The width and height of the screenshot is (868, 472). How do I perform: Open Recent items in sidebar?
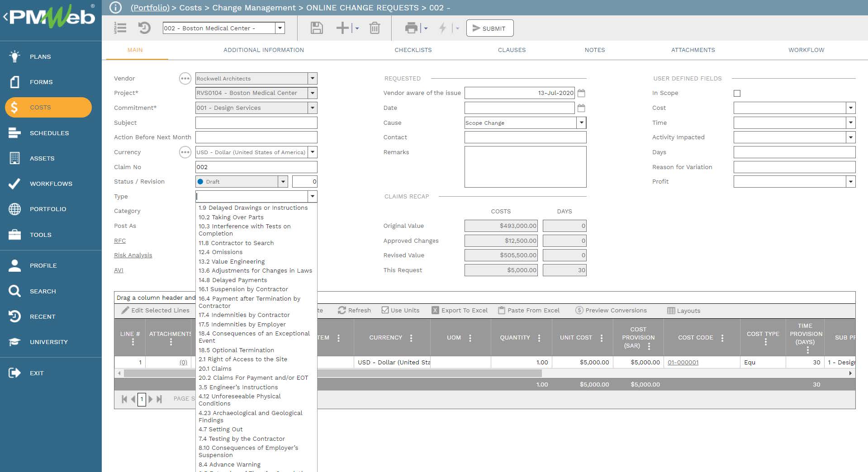42,316
